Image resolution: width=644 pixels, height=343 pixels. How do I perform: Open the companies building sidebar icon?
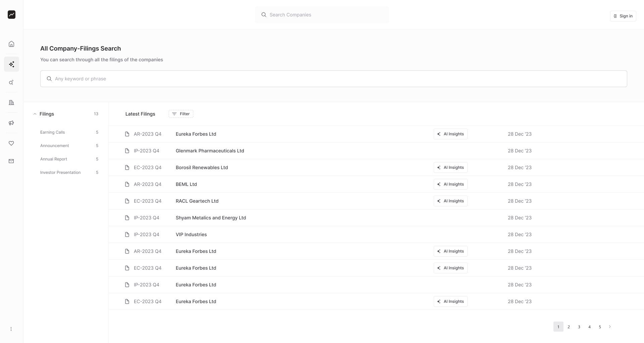[x=11, y=102]
